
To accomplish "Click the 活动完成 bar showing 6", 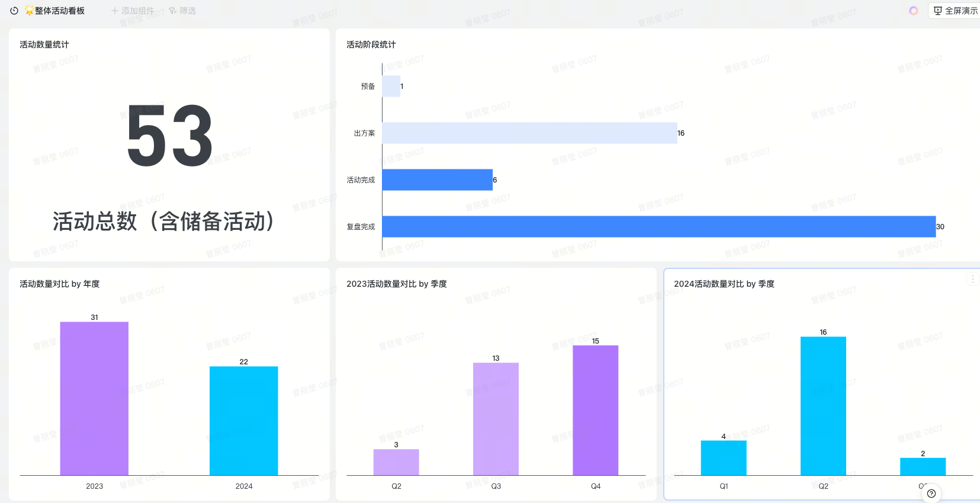I will (x=437, y=180).
